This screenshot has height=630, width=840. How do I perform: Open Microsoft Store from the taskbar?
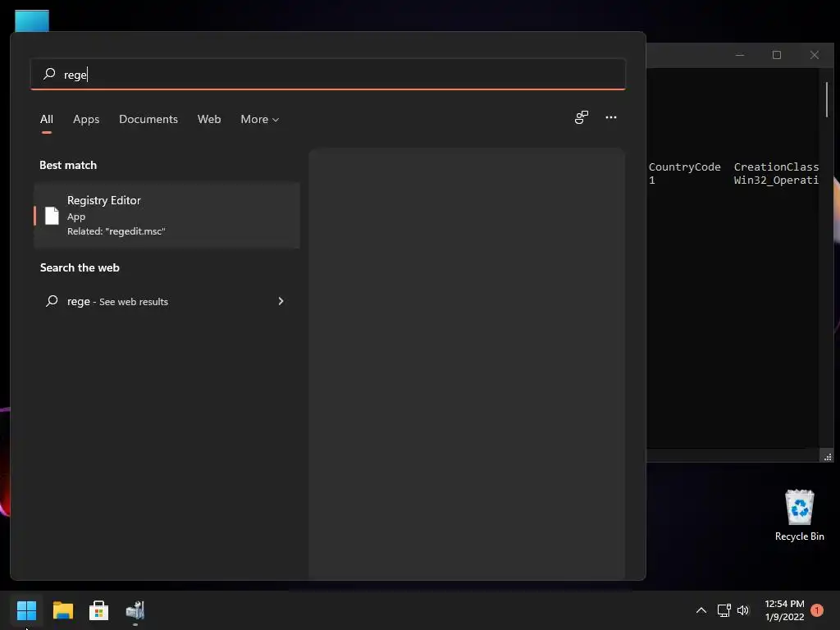(98, 609)
